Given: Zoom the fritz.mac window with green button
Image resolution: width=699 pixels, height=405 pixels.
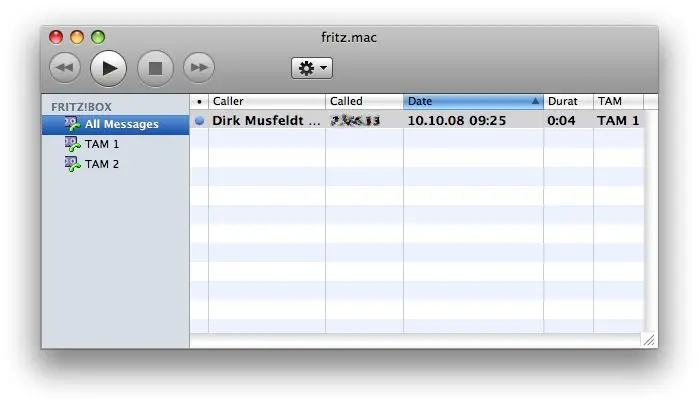Looking at the screenshot, I should 98,37.
